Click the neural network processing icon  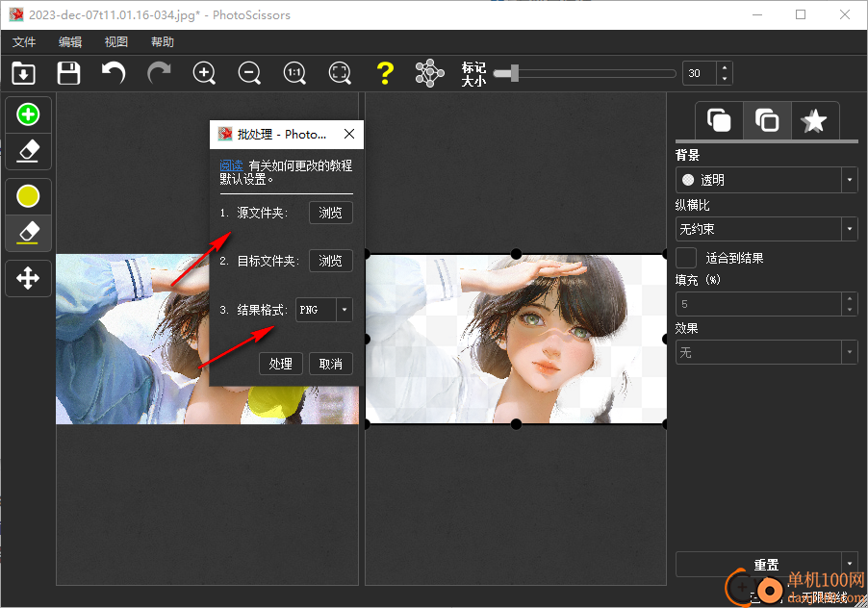click(x=429, y=73)
